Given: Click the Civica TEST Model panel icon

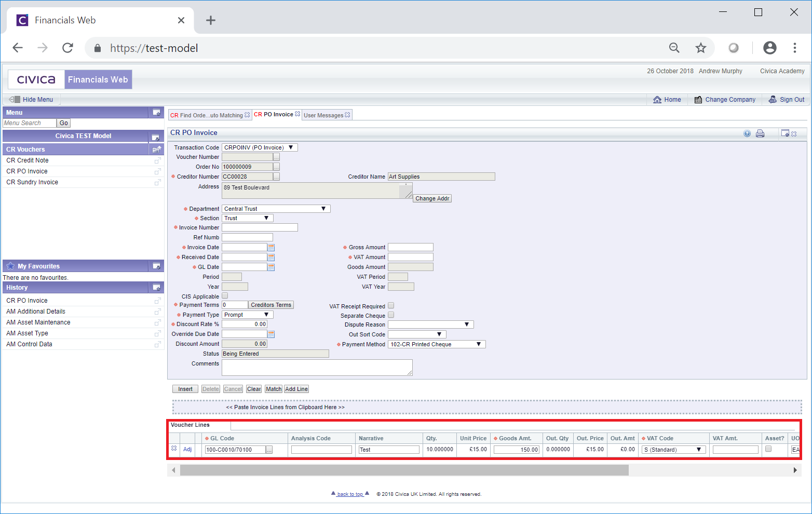Looking at the screenshot, I should (x=155, y=137).
